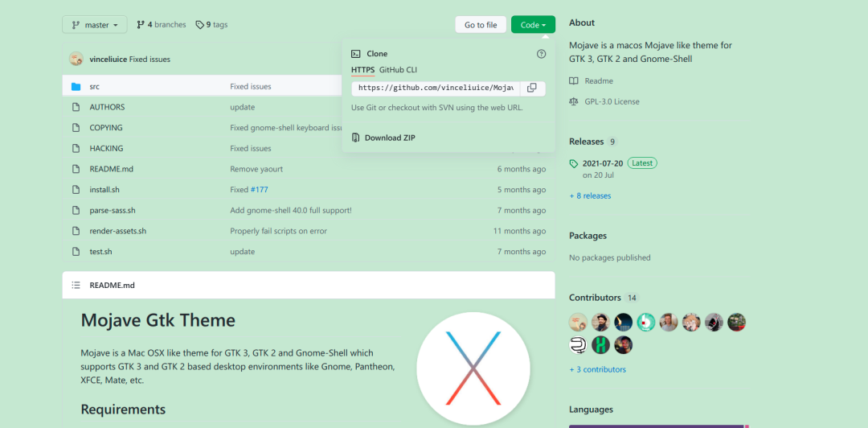Open the HACKING file

pos(106,149)
